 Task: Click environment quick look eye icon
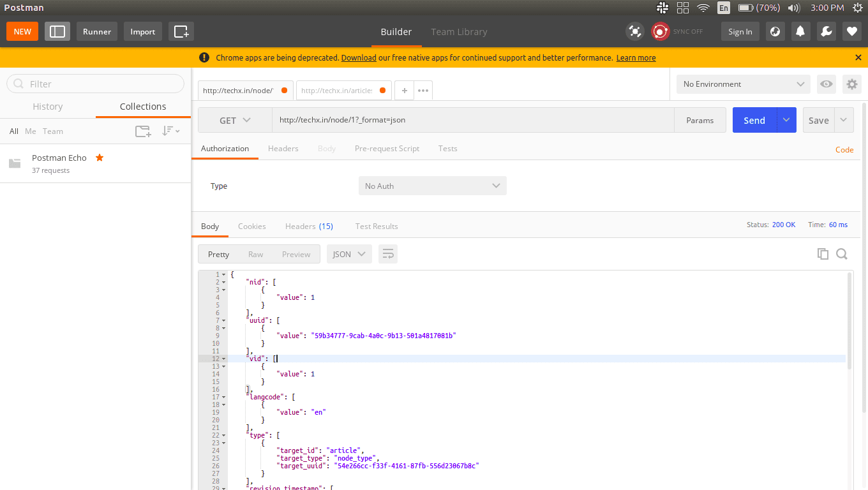click(x=827, y=84)
